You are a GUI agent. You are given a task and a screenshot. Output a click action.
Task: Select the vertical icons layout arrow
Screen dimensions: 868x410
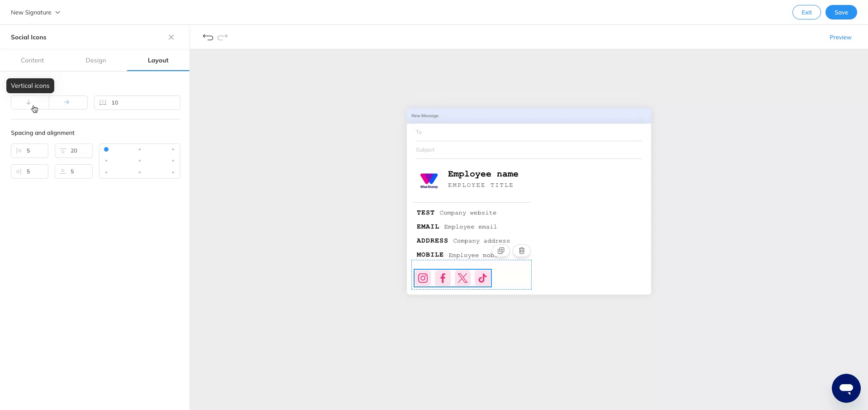pyautogui.click(x=28, y=102)
